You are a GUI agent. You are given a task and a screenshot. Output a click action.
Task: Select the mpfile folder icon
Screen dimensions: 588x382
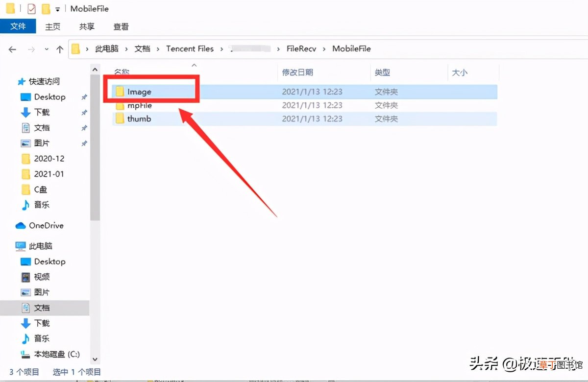pos(120,105)
